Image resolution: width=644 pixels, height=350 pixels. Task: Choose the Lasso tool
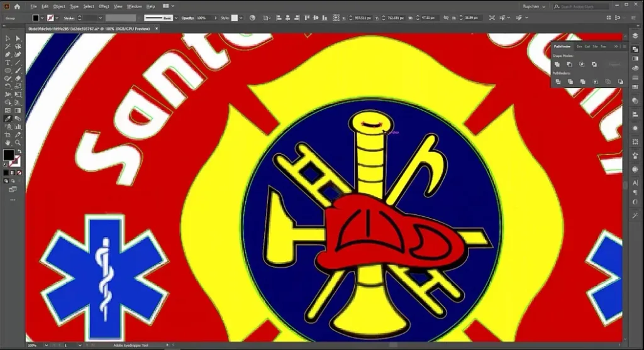point(18,46)
